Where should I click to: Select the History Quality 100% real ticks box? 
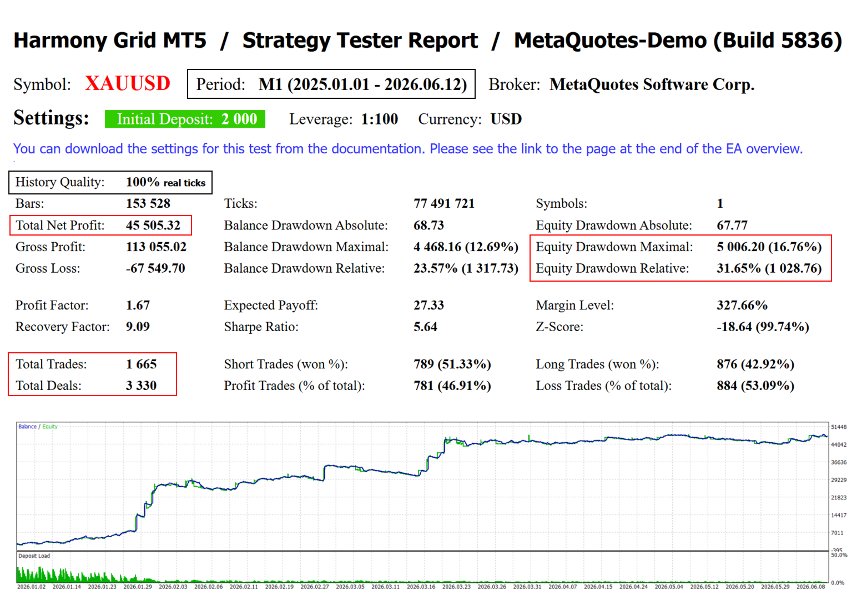pyautogui.click(x=110, y=182)
